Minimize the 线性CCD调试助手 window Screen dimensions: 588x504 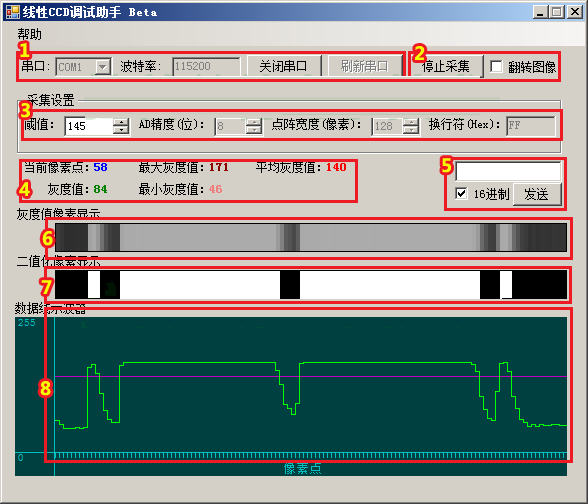click(540, 12)
